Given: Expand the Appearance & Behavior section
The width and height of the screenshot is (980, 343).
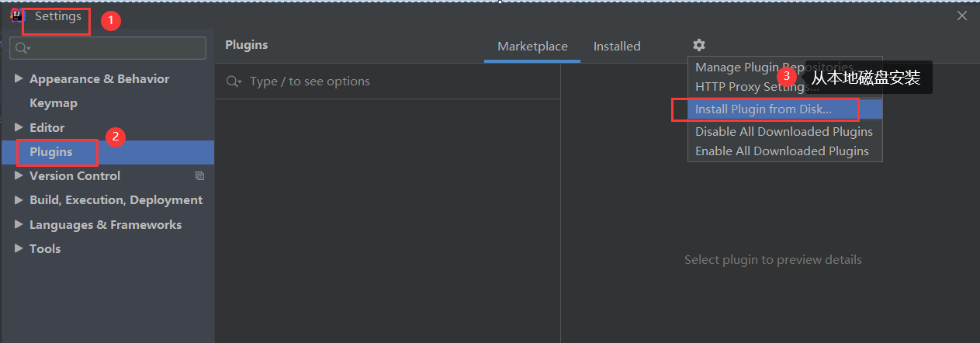Looking at the screenshot, I should click(x=19, y=79).
